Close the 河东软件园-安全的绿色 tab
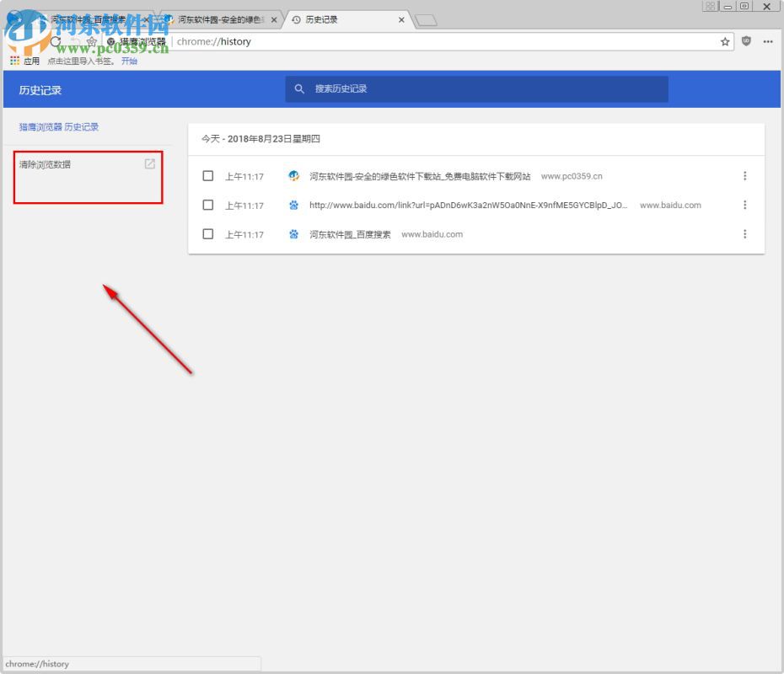 point(274,20)
